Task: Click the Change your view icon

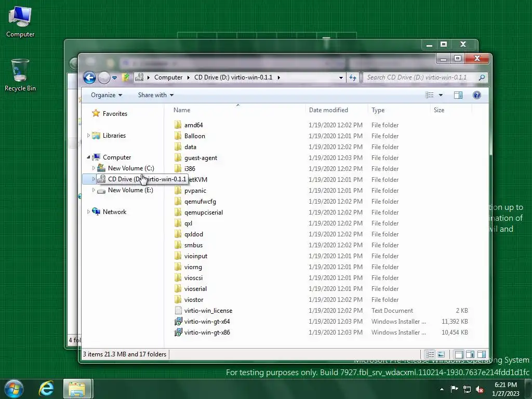Action: (430, 95)
